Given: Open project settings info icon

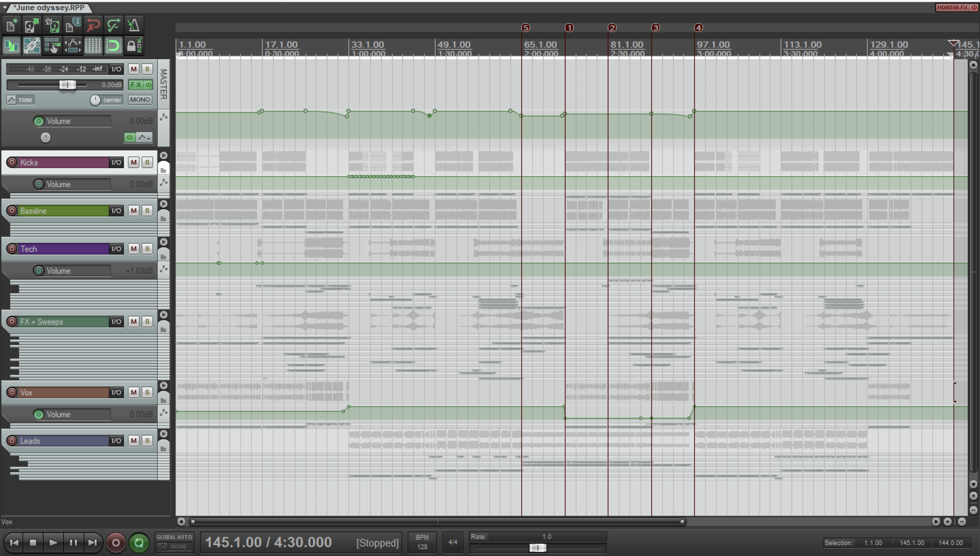Looking at the screenshot, I should (x=72, y=26).
